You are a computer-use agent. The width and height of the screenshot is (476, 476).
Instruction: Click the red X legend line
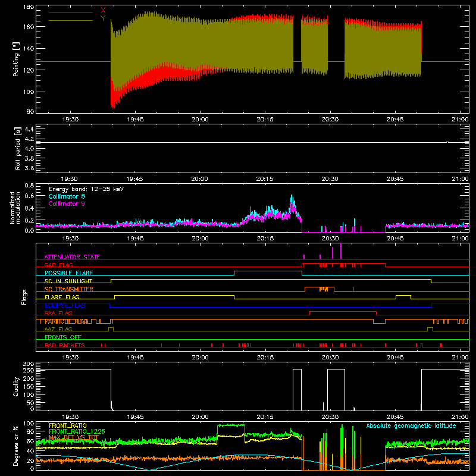click(x=70, y=12)
